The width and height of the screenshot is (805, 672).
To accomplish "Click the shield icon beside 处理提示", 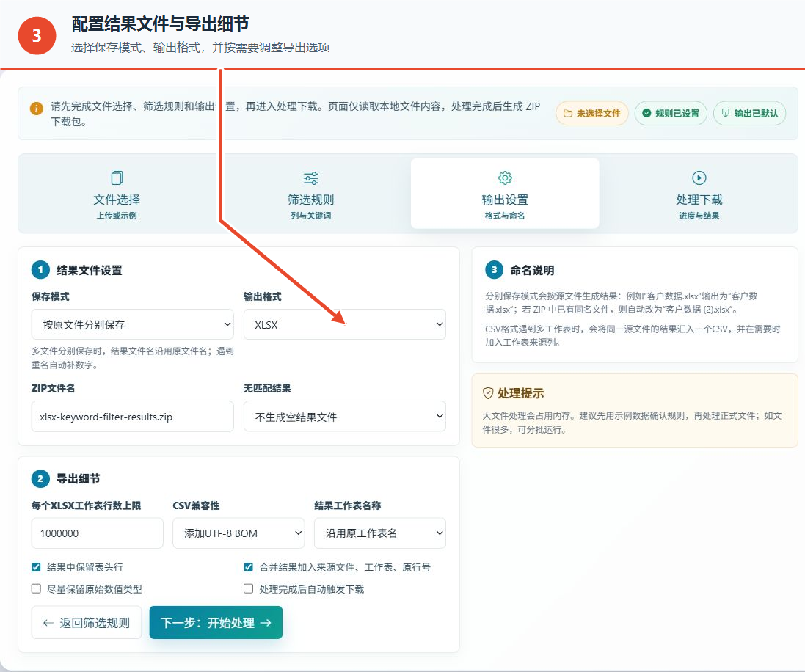I will (488, 393).
